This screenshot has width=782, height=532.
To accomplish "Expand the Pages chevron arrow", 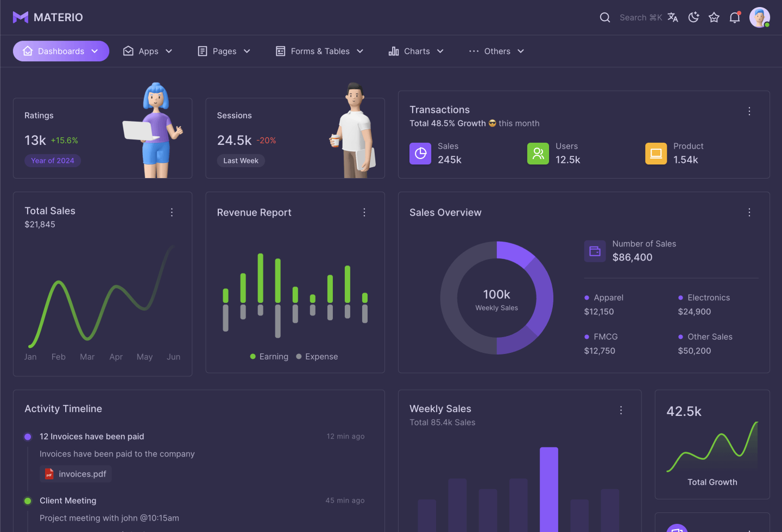I will coord(247,51).
